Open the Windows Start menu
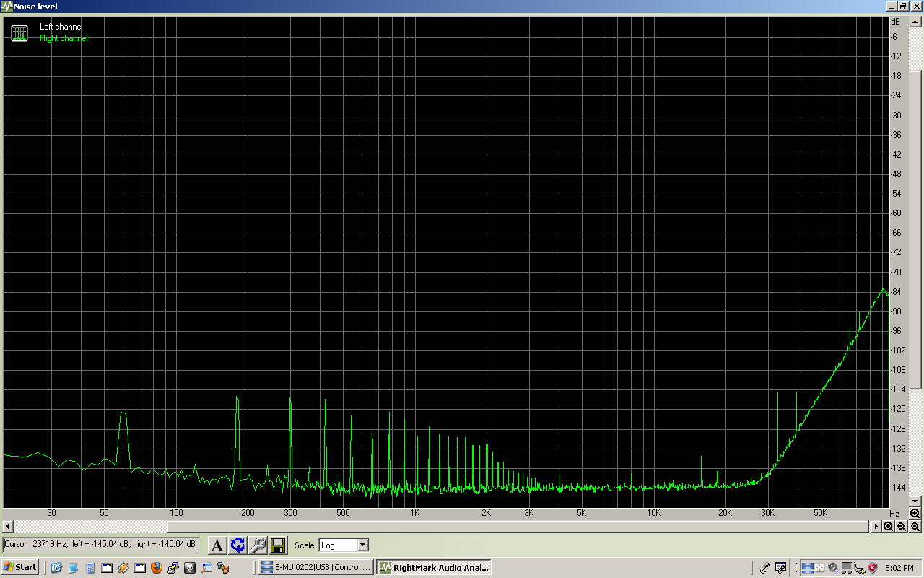The image size is (924, 578). tap(20, 567)
